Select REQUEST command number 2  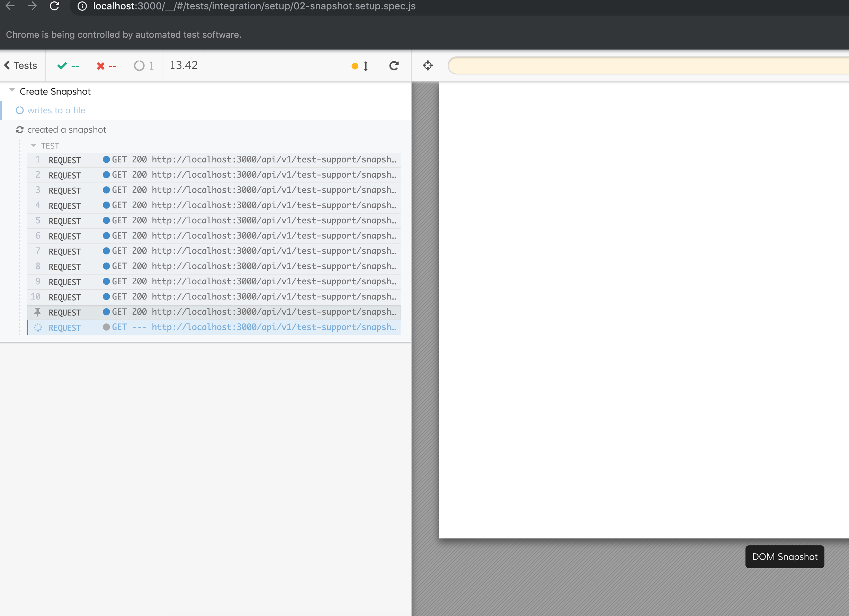(x=214, y=175)
